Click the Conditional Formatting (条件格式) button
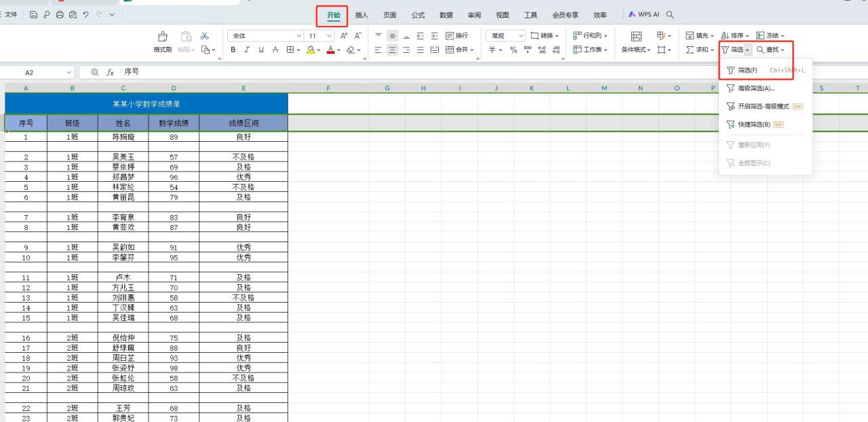This screenshot has height=422, width=868. coord(636,42)
